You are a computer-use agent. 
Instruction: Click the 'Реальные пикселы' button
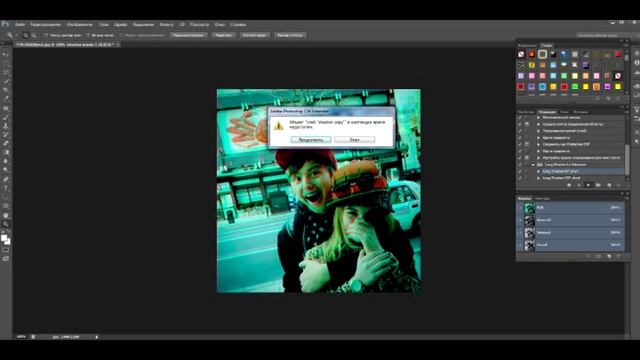[188, 36]
